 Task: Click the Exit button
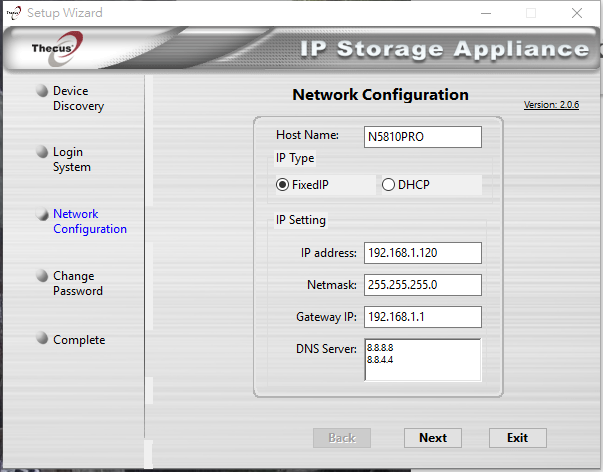click(x=518, y=438)
